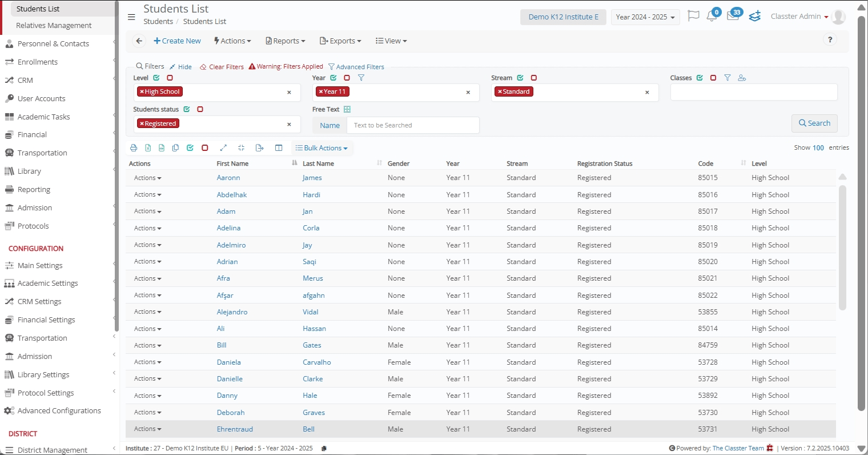Expand the Bulk Actions dropdown
Viewport: 868px width, 455px height.
pos(322,148)
